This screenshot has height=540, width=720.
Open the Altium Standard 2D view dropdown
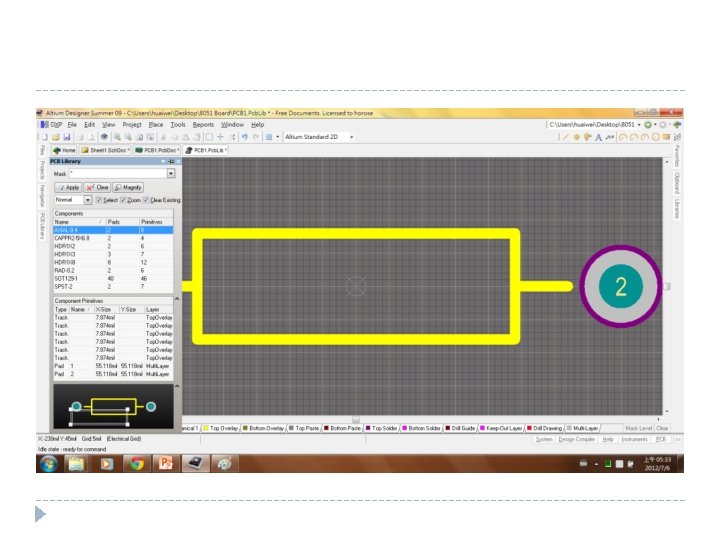tap(352, 137)
